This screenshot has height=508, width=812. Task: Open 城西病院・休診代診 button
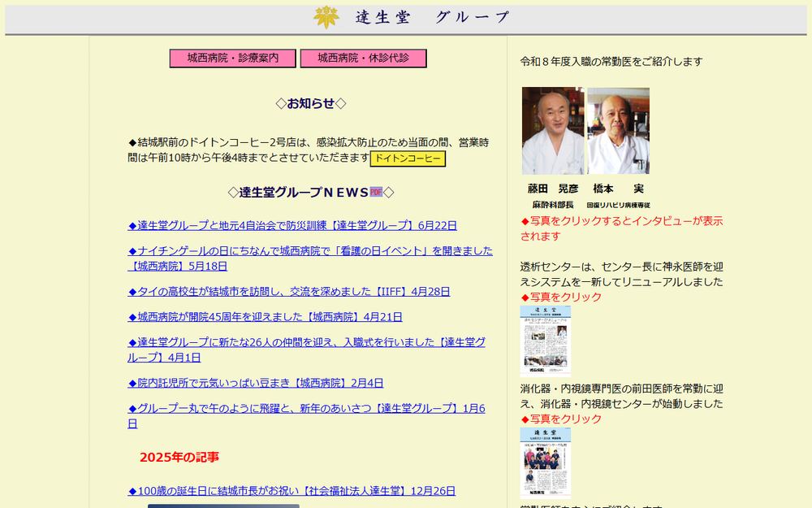(363, 58)
